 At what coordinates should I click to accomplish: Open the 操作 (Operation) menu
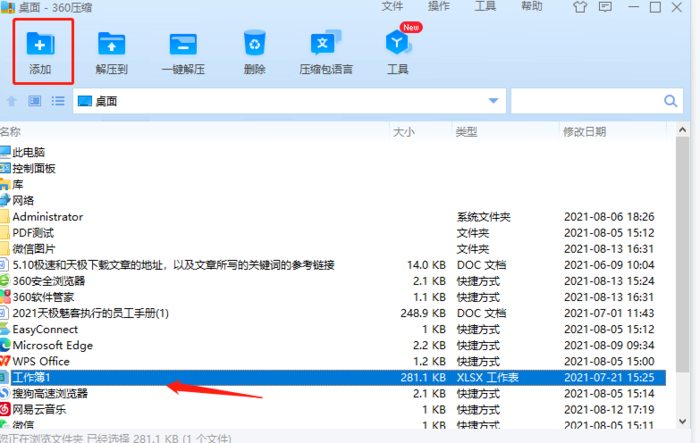438,7
